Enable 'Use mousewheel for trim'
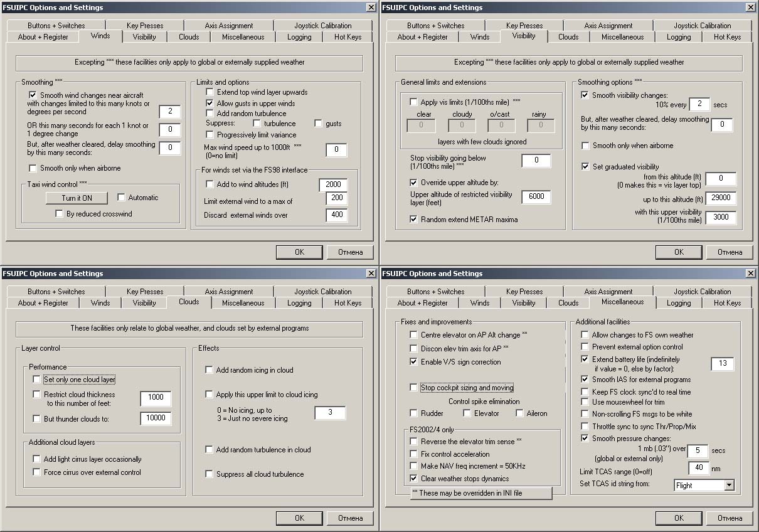This screenshot has height=532, width=759. coord(585,402)
